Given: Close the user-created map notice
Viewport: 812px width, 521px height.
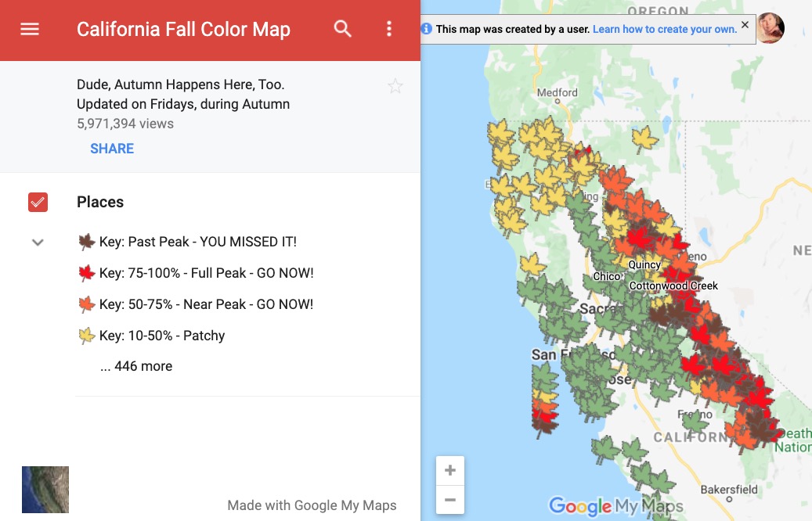Looking at the screenshot, I should pyautogui.click(x=745, y=24).
